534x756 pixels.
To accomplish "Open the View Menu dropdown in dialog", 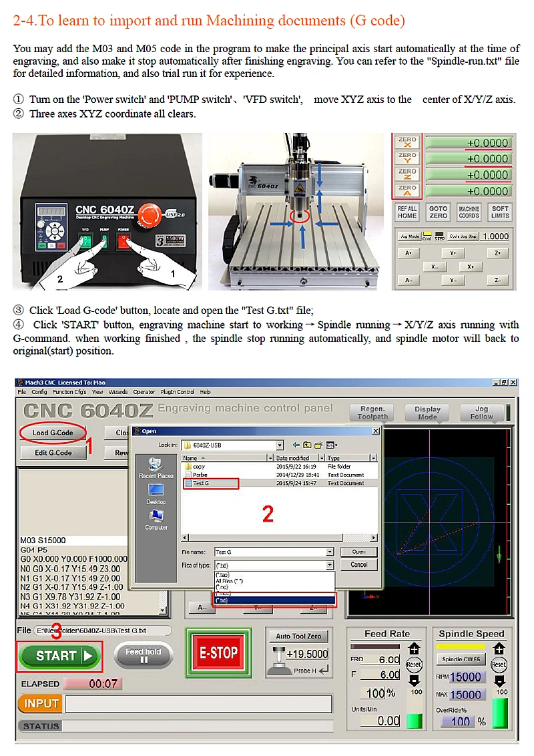I will 332,445.
